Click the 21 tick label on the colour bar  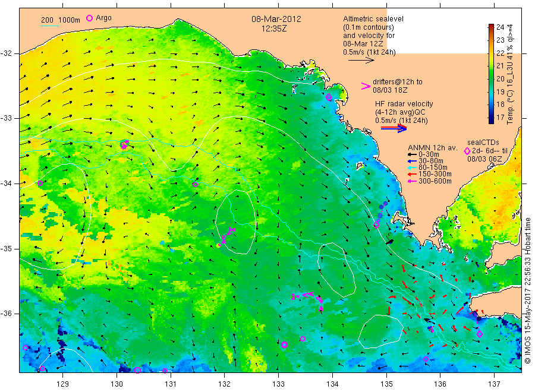pos(500,66)
